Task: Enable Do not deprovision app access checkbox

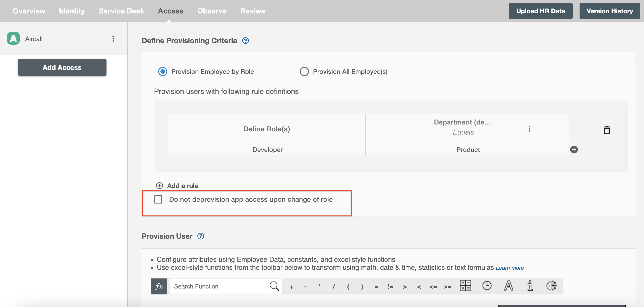Action: click(x=158, y=199)
